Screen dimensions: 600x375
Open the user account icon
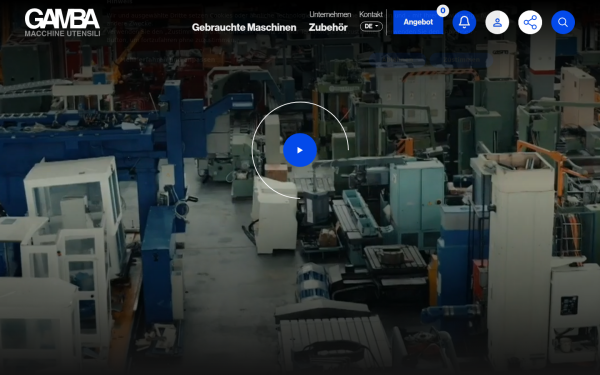coord(497,22)
